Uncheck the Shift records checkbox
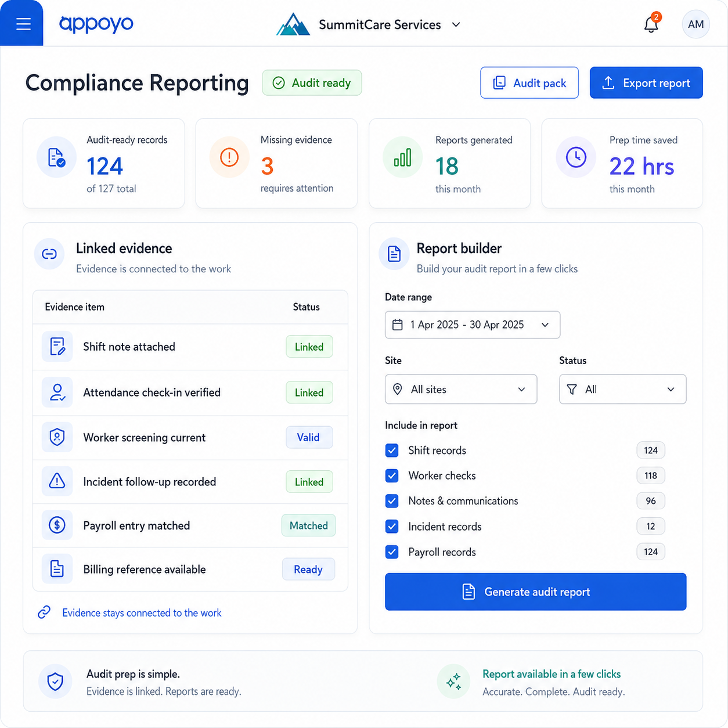Viewport: 728px width, 728px height. tap(392, 451)
